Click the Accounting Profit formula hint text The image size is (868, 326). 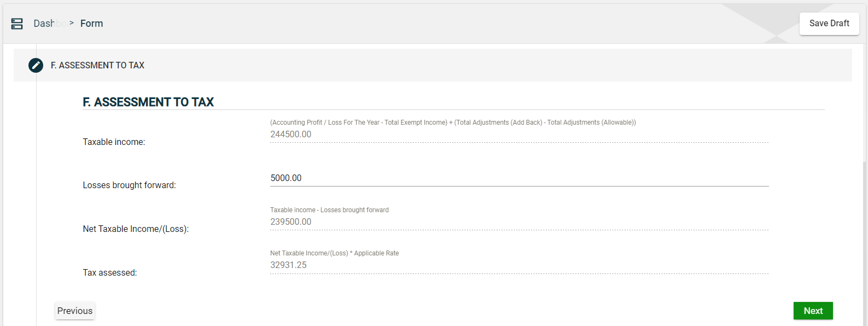click(453, 123)
